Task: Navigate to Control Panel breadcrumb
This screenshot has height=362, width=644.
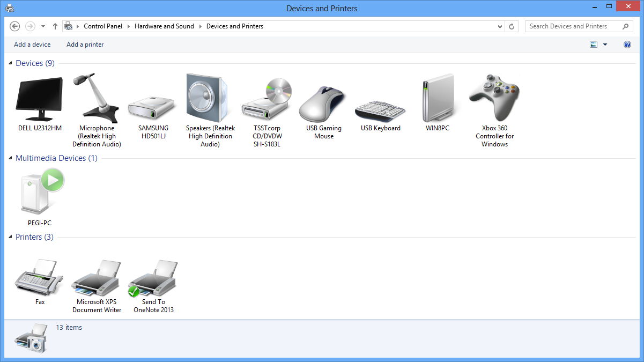Action: [x=103, y=26]
